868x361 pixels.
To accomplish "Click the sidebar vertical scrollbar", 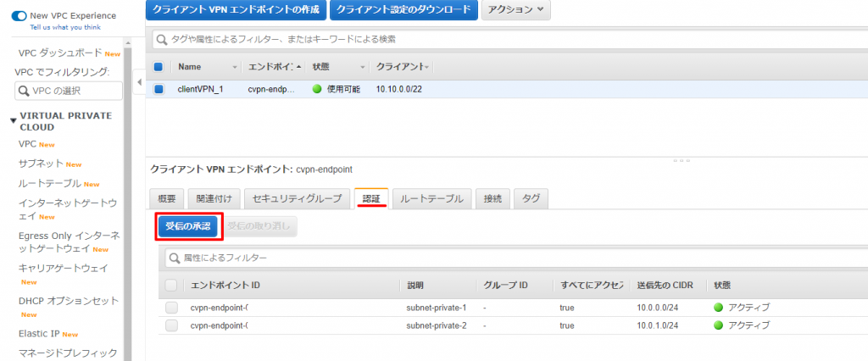I will (x=127, y=204).
